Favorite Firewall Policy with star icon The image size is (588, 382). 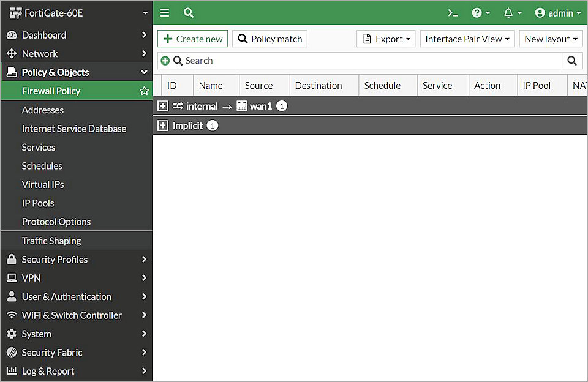tap(145, 91)
